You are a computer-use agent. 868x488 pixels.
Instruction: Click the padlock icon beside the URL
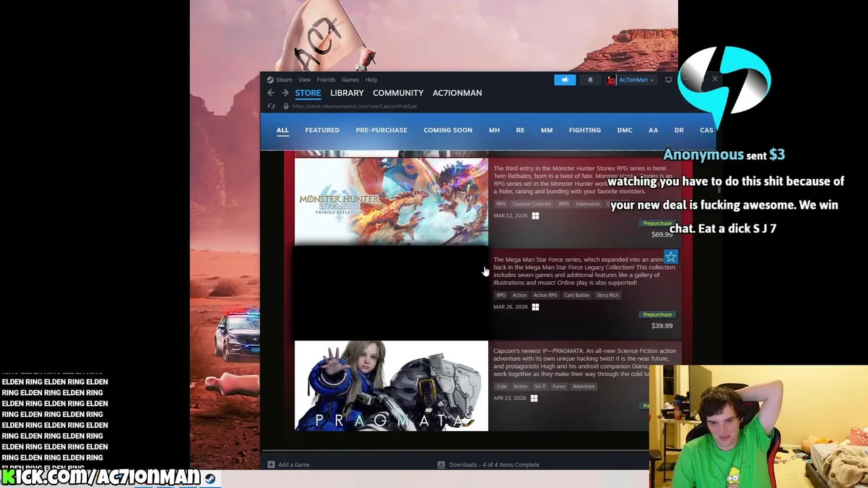click(285, 106)
